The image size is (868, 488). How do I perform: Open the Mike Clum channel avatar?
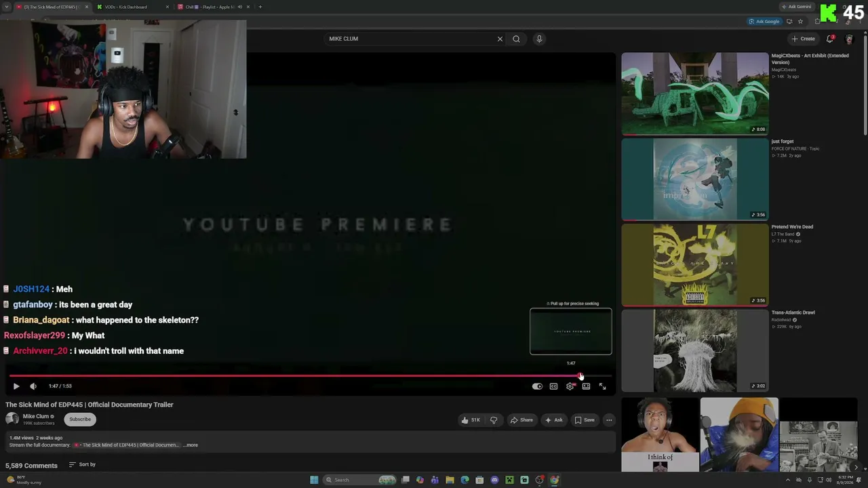pyautogui.click(x=12, y=419)
